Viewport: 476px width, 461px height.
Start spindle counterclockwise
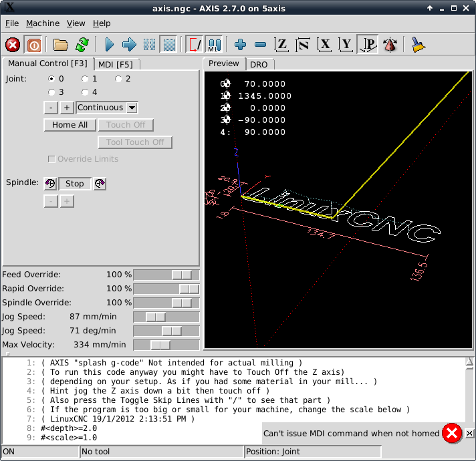tap(50, 184)
